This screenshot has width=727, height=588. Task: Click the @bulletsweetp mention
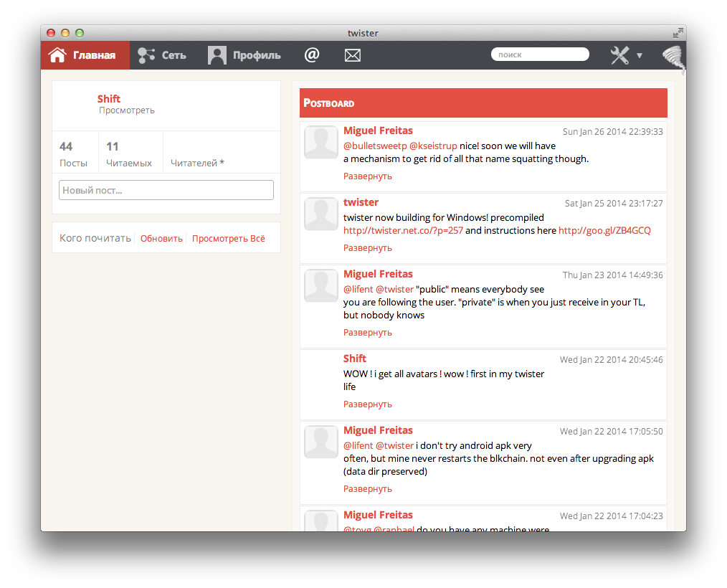tap(375, 146)
